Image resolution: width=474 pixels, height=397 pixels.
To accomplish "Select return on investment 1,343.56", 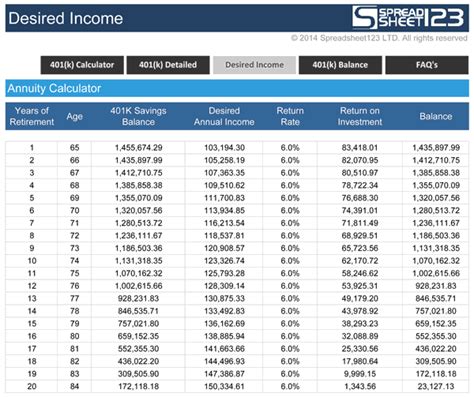I will coord(360,386).
